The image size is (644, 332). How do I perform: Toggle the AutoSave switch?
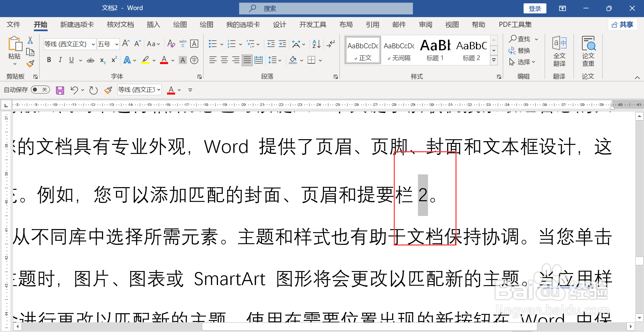click(40, 90)
